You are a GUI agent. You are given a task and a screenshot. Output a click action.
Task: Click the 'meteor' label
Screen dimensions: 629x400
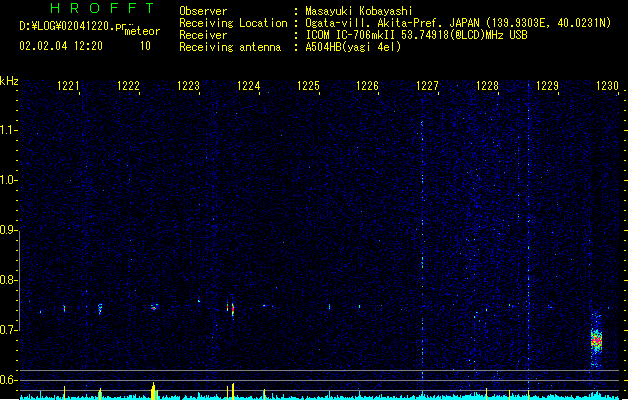[142, 31]
